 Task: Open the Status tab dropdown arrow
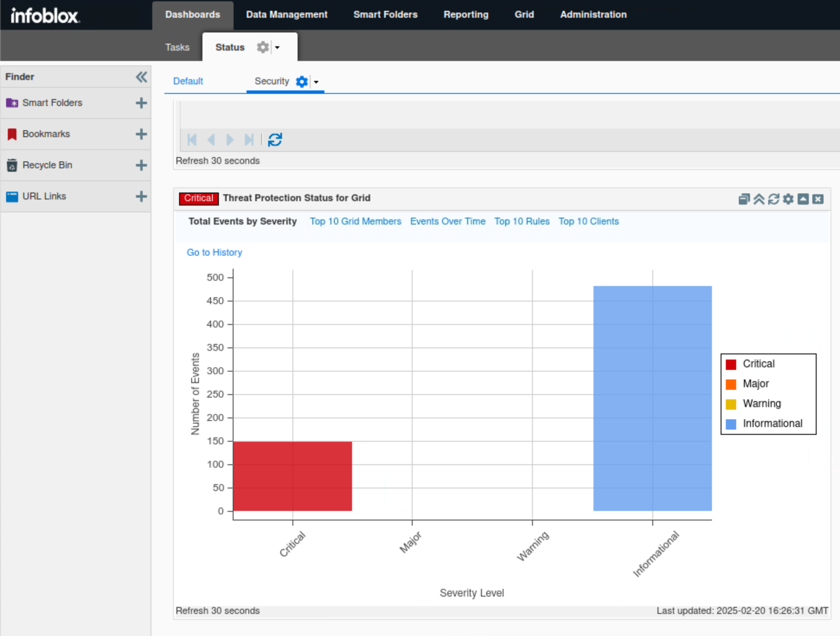pos(277,48)
